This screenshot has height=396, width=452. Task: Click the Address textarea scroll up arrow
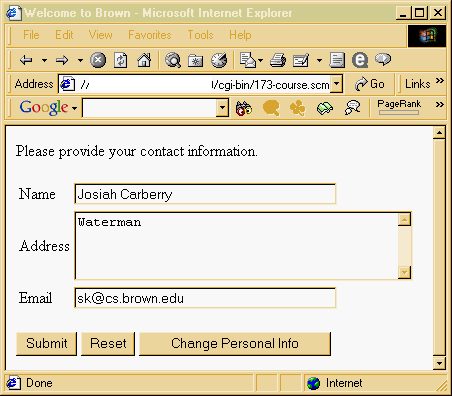coord(404,220)
